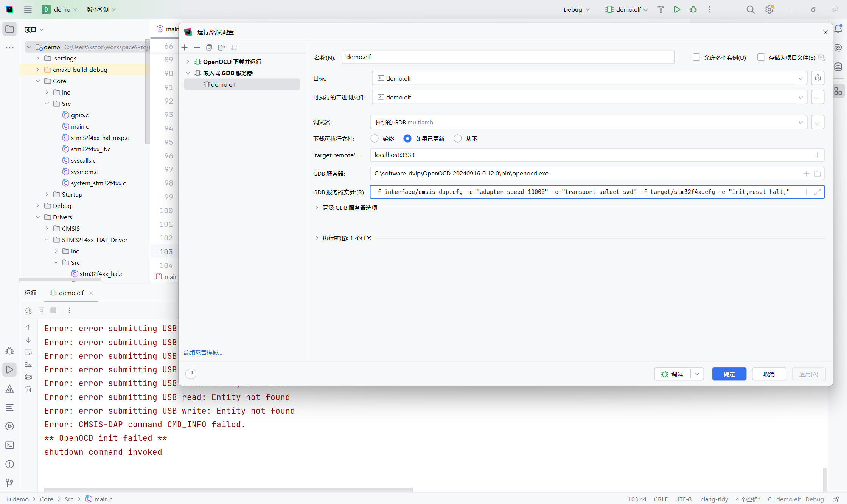
Task: Clear all console output trash icon
Action: [x=28, y=389]
